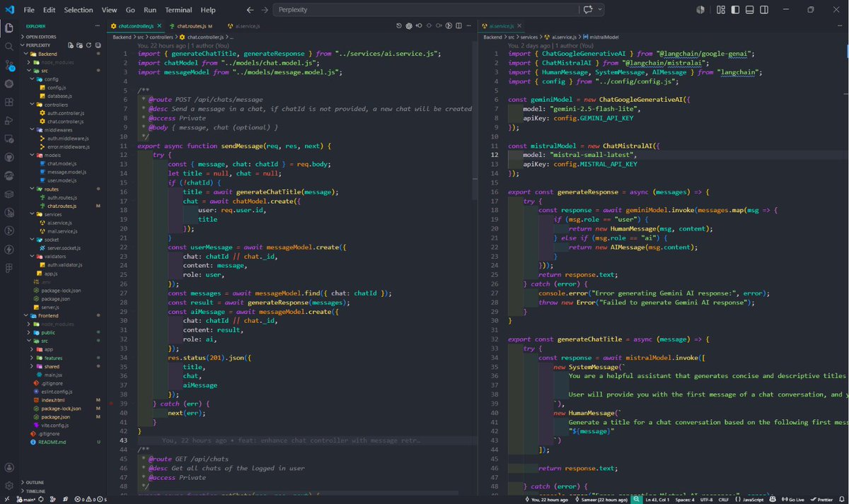Switch to the chat.routes.js tab
This screenshot has height=504, width=849.
191,26
